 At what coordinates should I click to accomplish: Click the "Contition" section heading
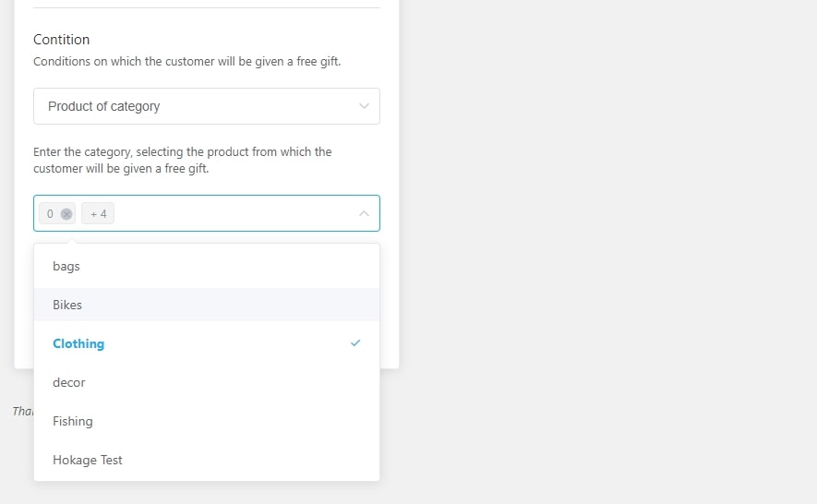click(x=62, y=40)
